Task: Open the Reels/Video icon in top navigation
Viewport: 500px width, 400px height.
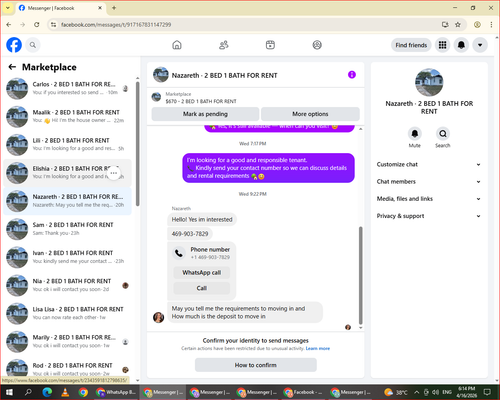Action: pos(270,45)
